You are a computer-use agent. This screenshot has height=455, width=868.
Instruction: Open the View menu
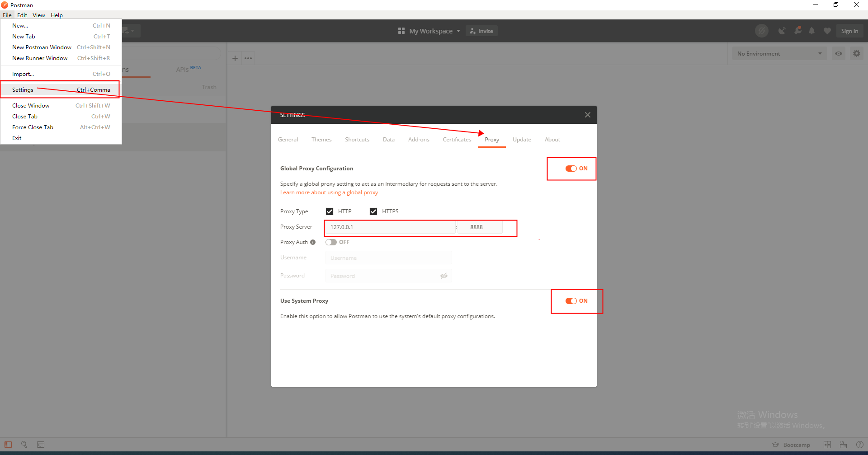click(x=39, y=15)
